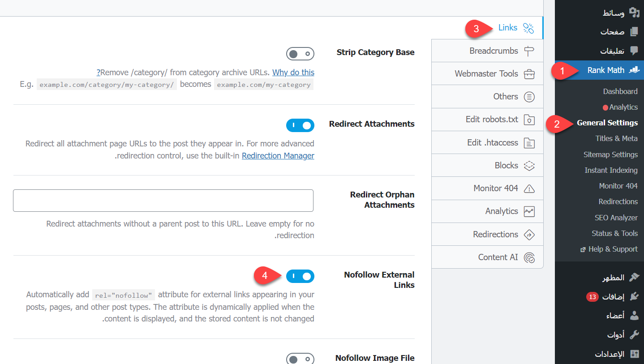Image resolution: width=644 pixels, height=364 pixels.
Task: Click the Monitor 404 warning triangle icon
Action: (x=529, y=188)
